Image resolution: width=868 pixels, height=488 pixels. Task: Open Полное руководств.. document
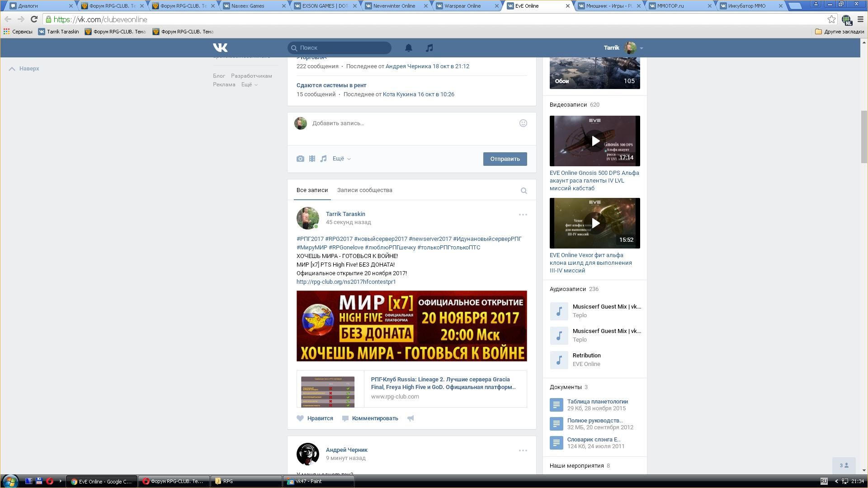click(594, 421)
